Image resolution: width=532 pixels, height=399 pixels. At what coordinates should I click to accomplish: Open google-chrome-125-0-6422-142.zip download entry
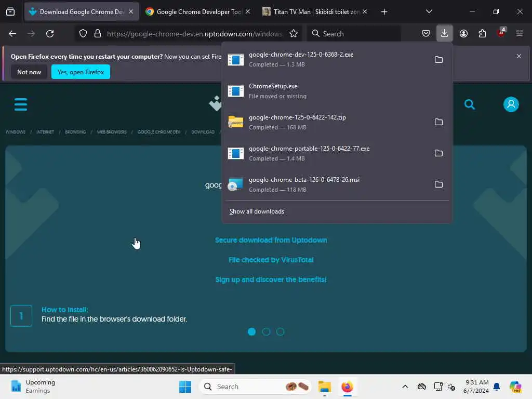click(x=326, y=122)
